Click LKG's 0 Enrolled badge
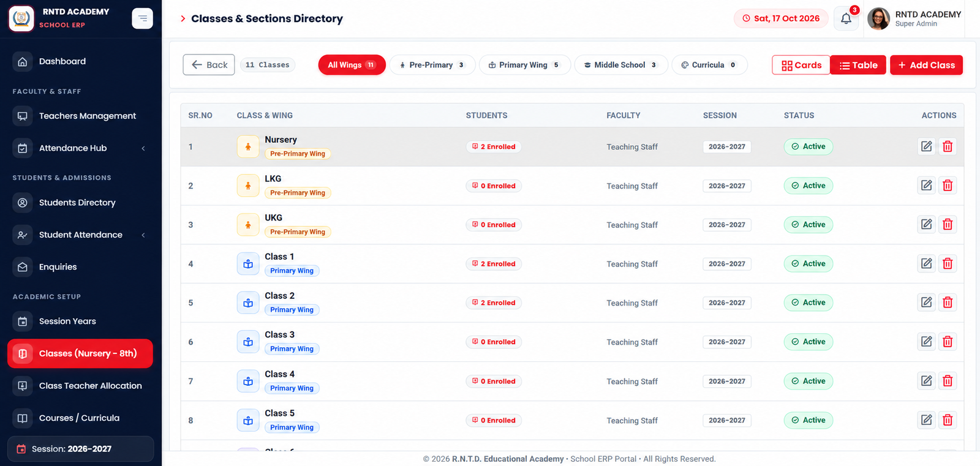Image resolution: width=980 pixels, height=466 pixels. (x=494, y=186)
